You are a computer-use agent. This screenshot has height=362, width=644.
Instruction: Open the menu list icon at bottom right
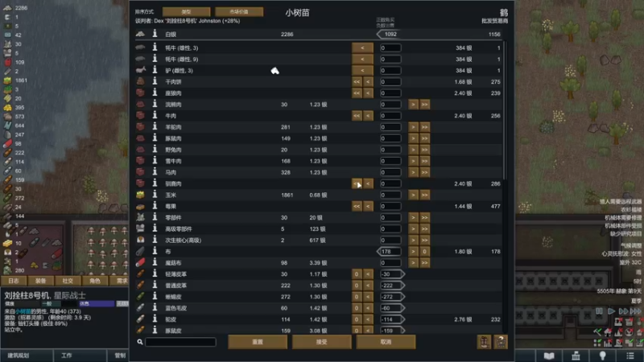pos(630,356)
